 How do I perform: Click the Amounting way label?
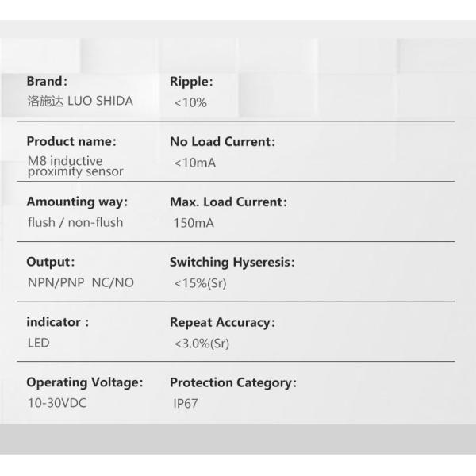(x=77, y=202)
